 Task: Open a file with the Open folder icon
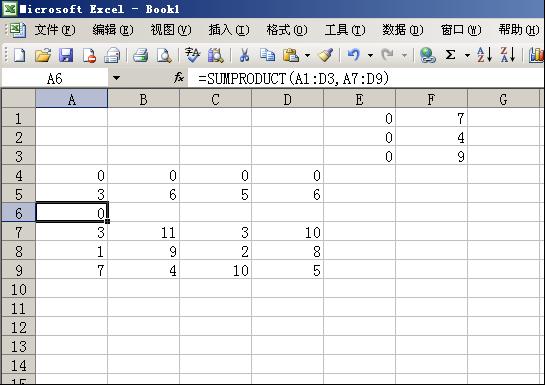[43, 55]
